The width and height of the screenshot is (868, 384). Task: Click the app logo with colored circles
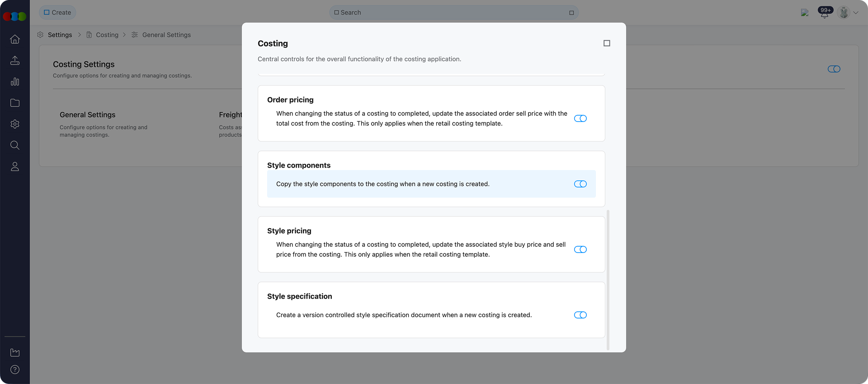tap(14, 17)
